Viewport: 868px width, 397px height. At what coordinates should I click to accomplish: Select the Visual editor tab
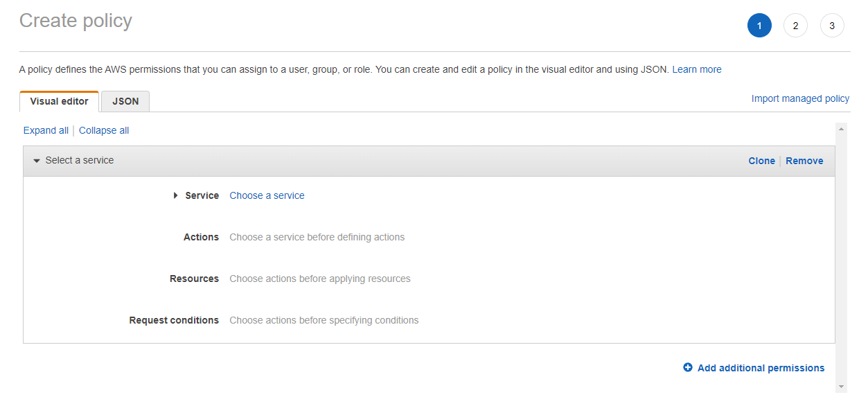[60, 101]
